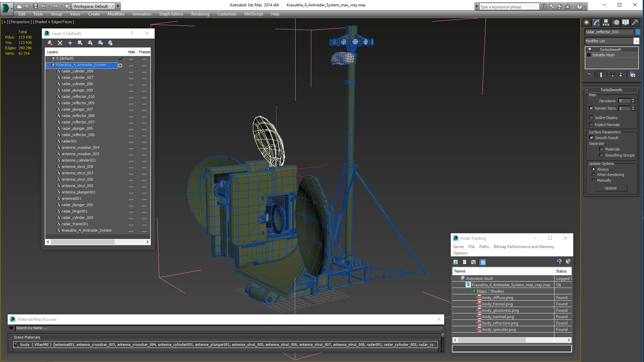The height and width of the screenshot is (362, 644).
Task: Click Refresh icon in Asset Tracking toolbar
Action: point(455,262)
